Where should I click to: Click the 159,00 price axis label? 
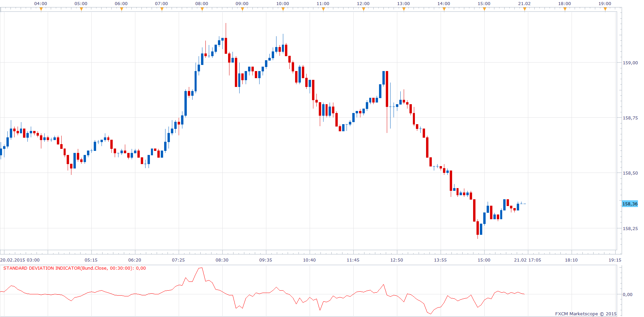pos(630,63)
